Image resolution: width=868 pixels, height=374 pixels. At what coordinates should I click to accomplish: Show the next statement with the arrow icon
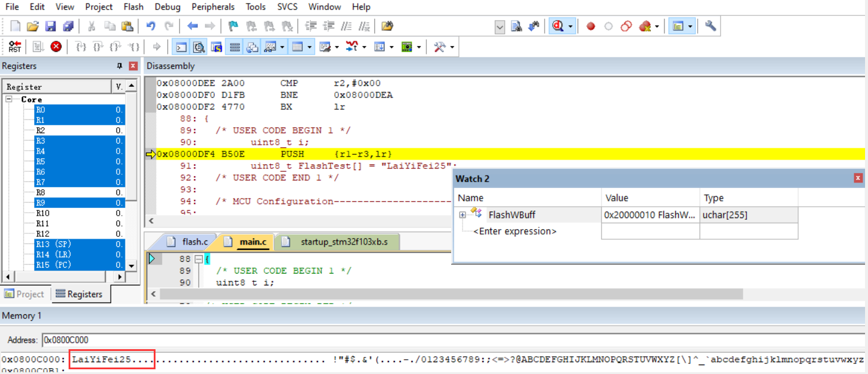(x=157, y=47)
